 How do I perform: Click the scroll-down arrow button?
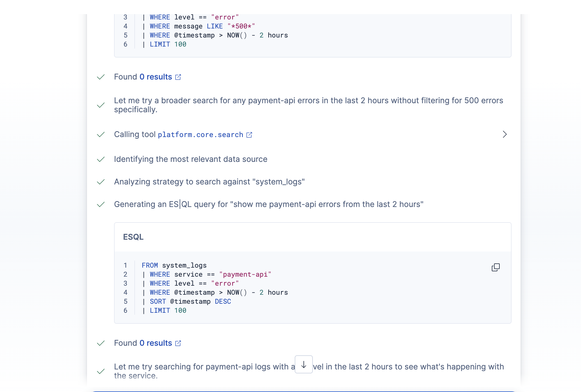click(303, 364)
